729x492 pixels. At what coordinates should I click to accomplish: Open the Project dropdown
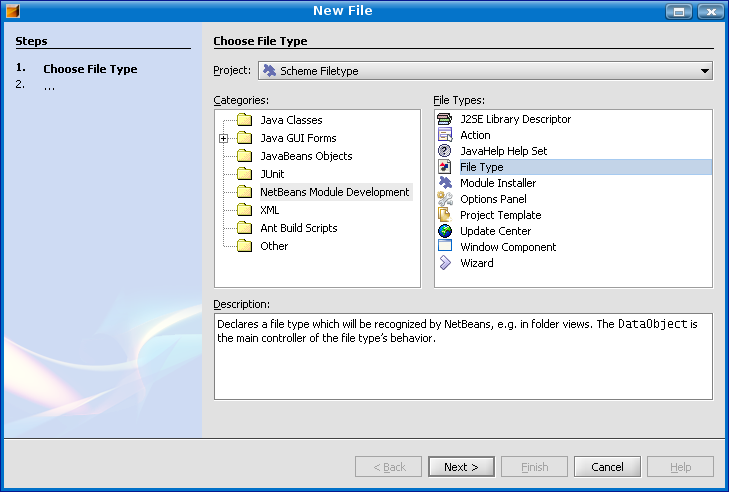[x=485, y=71]
